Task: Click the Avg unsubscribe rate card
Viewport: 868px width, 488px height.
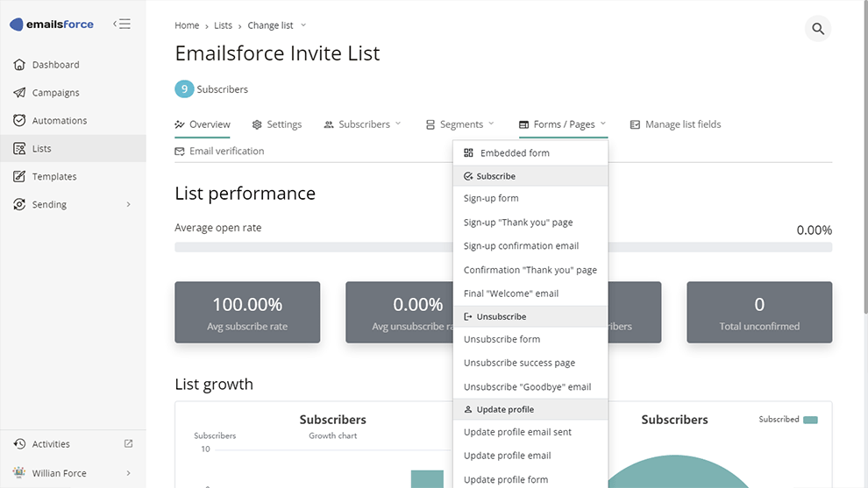Action: point(400,312)
